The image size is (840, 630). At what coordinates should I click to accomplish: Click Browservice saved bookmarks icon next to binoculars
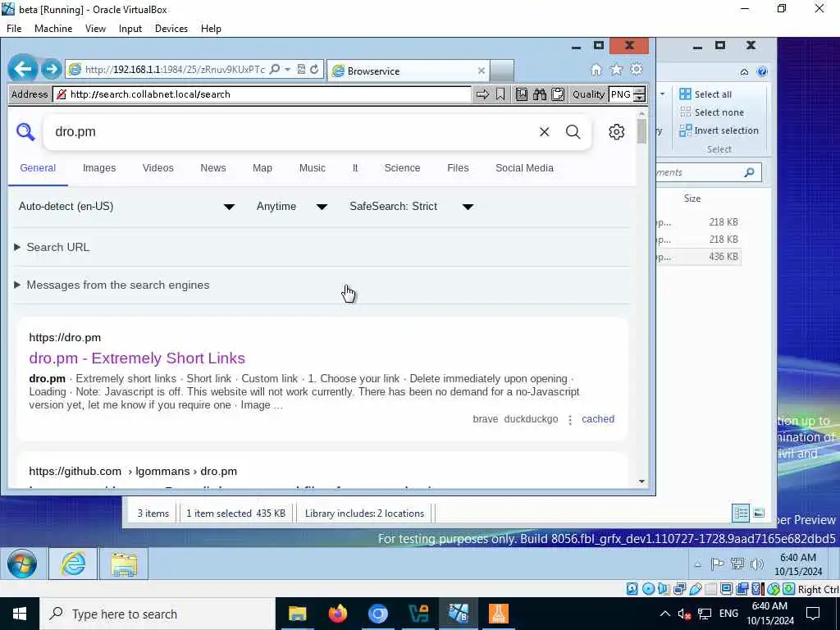tap(521, 94)
